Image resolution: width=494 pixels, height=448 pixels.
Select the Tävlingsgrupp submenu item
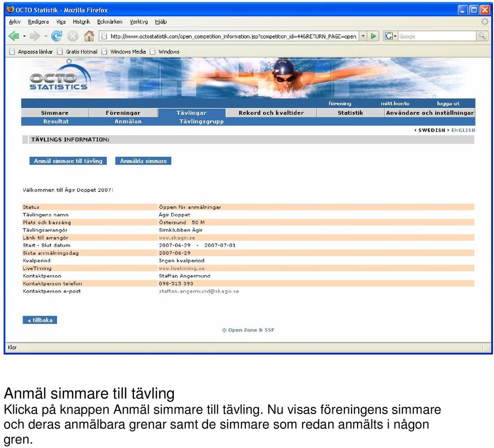coord(201,121)
